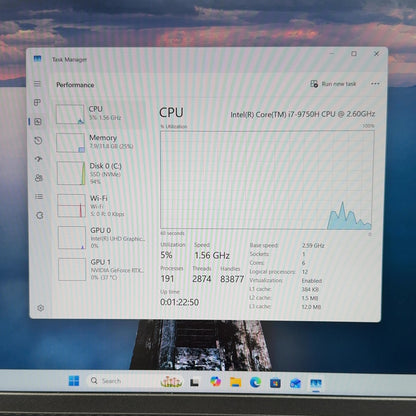This screenshot has width=416, height=416.
Task: Click the 2874 threads value
Action: click(x=202, y=279)
